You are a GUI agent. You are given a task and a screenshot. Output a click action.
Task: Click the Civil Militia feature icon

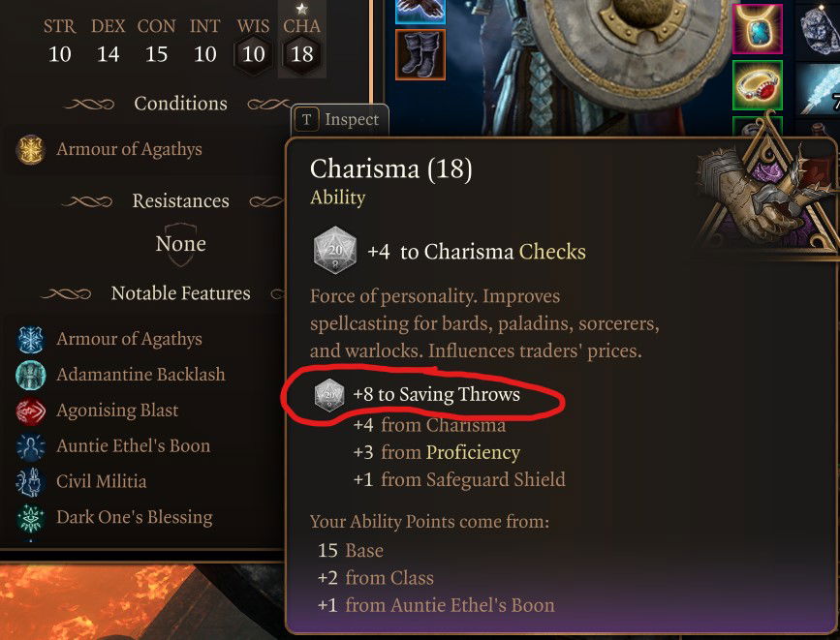tap(31, 481)
